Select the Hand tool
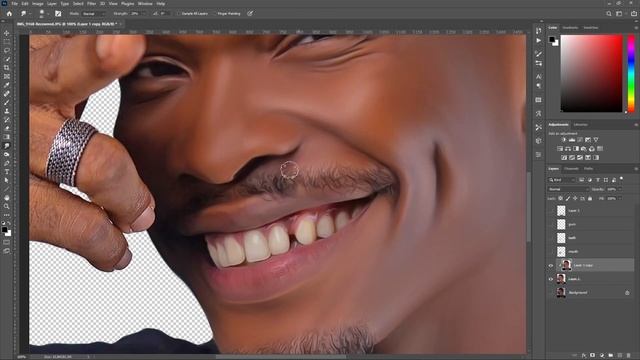 click(7, 198)
